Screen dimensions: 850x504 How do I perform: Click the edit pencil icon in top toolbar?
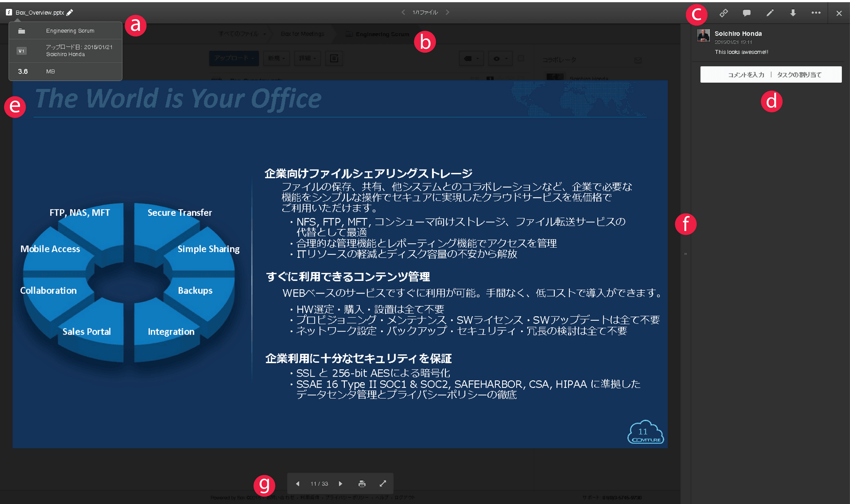[x=770, y=13]
